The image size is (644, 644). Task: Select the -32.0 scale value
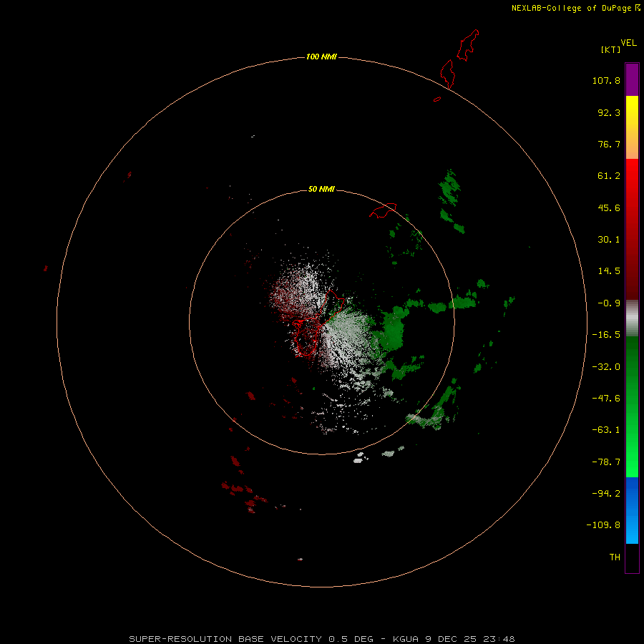606,367
